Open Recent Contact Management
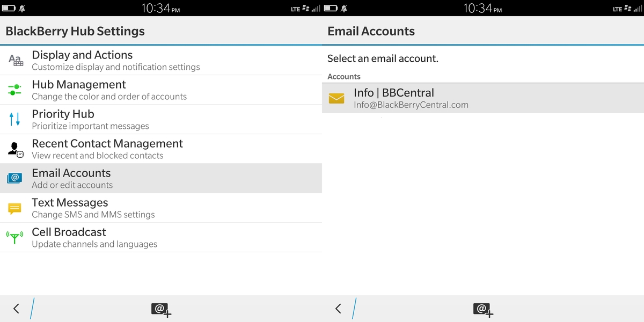The height and width of the screenshot is (322, 644). coord(161,149)
